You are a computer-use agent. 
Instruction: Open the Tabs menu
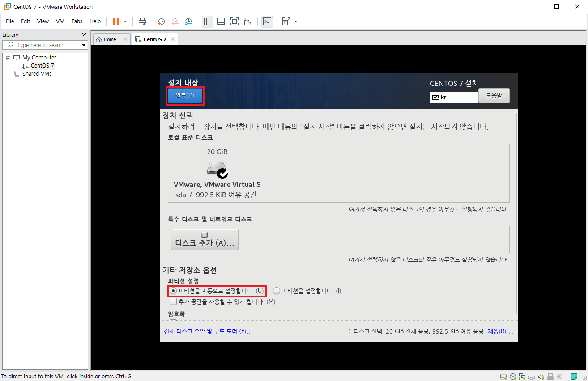[77, 21]
